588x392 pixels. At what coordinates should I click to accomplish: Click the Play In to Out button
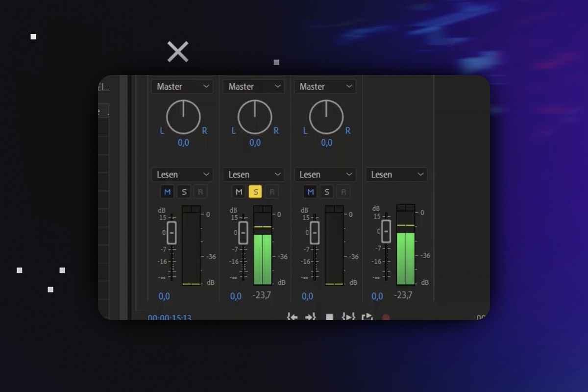tap(348, 317)
